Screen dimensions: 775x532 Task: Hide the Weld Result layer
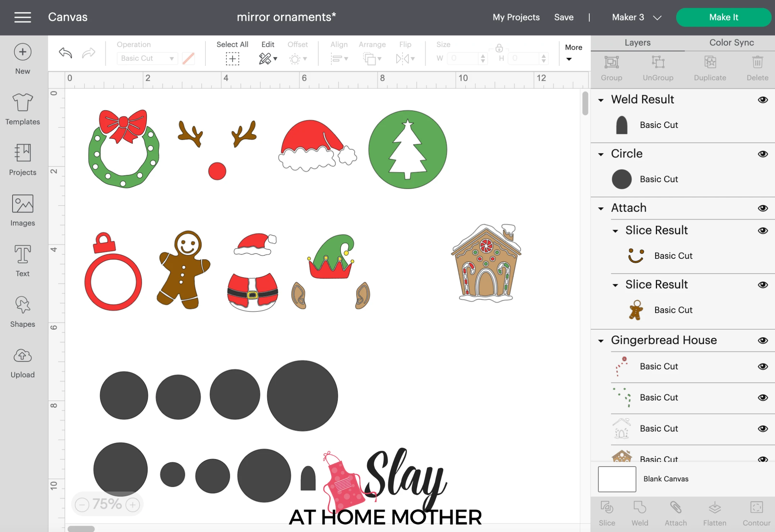(763, 100)
